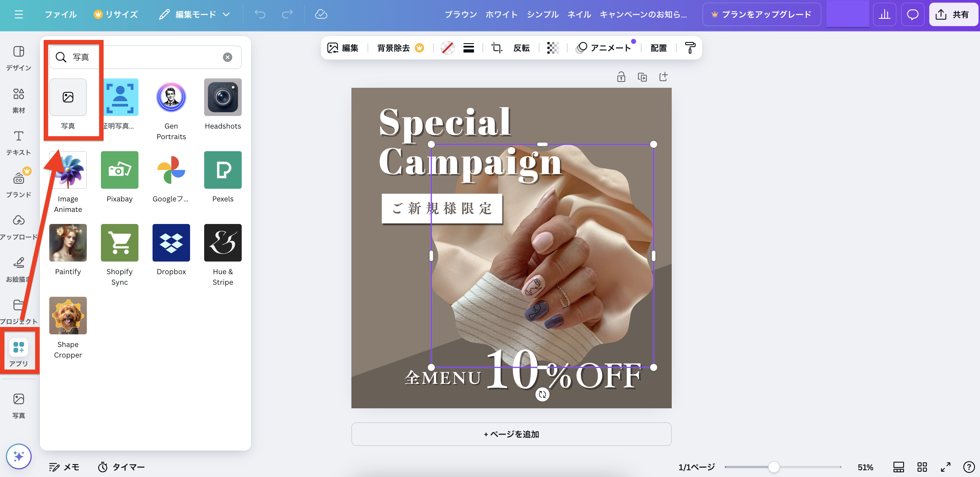980x477 pixels.
Task: Click the crop icon in toolbar
Action: point(497,48)
